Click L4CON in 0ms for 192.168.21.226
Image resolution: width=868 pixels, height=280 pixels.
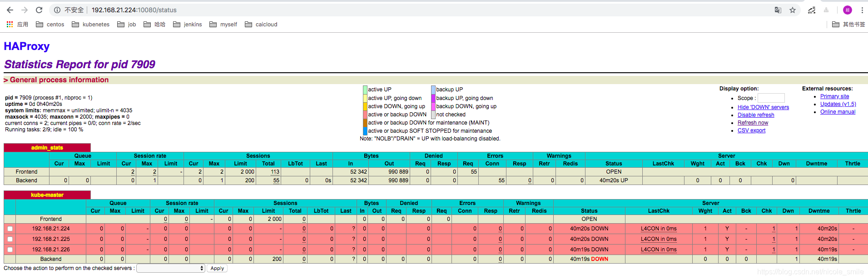tap(659, 250)
